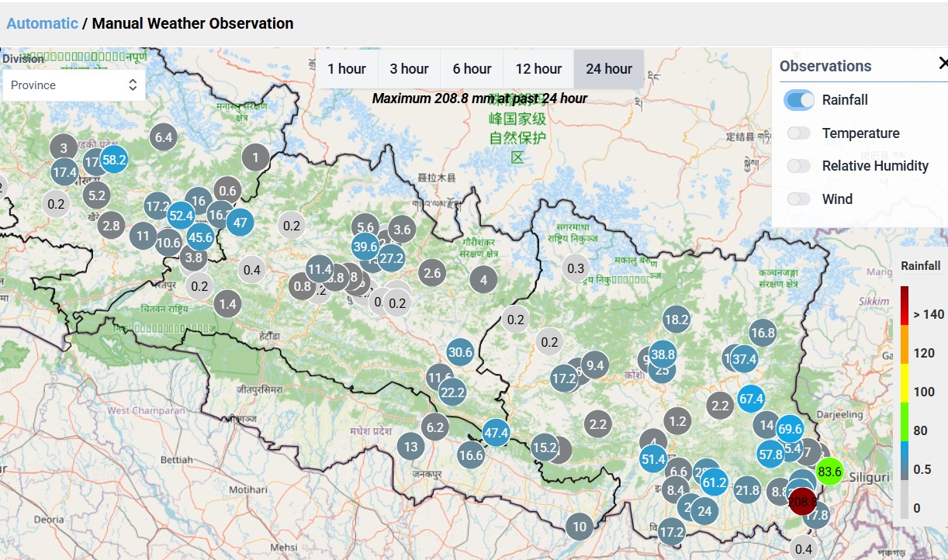Click the 37.4 rainfall station marker
The image size is (948, 560).
coord(744,358)
